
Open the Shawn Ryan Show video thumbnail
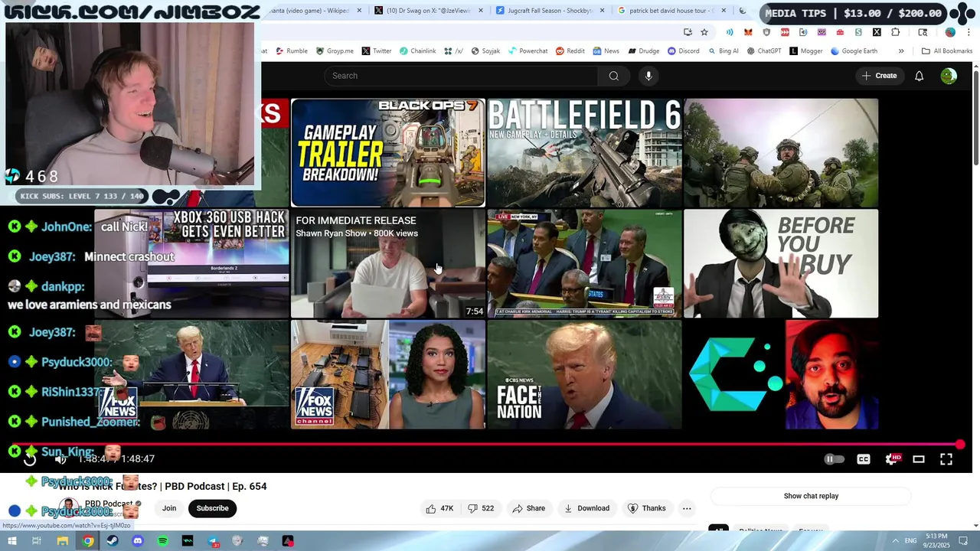pos(388,263)
